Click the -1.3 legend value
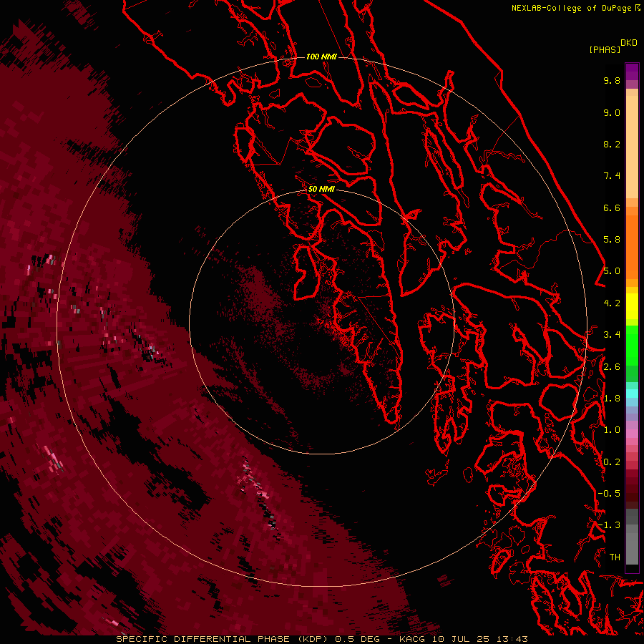The height and width of the screenshot is (644, 644). click(x=609, y=525)
